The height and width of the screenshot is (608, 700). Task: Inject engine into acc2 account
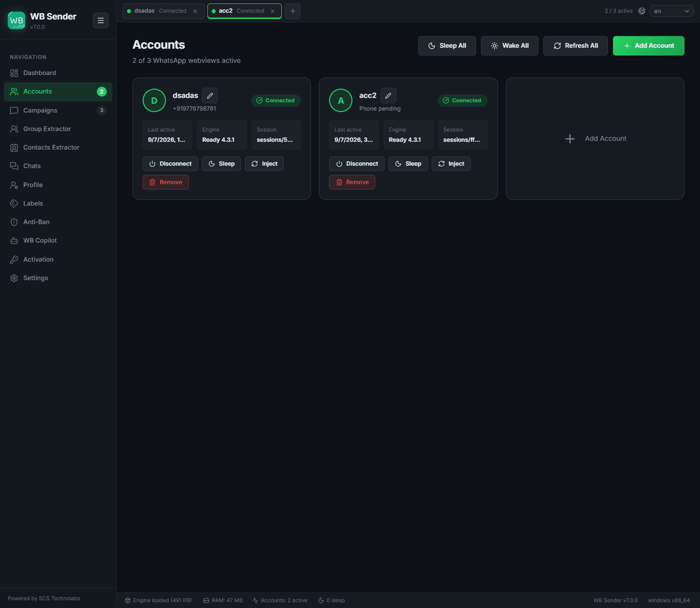point(451,164)
